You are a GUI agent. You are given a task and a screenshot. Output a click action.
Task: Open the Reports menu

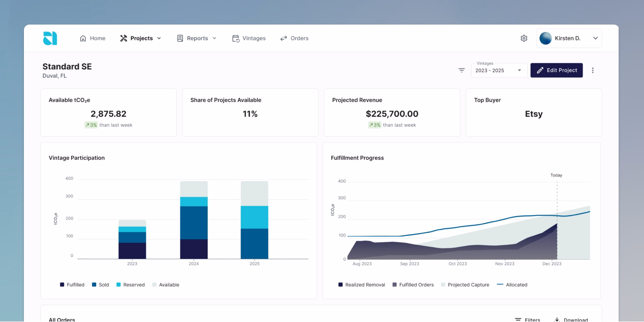coord(197,38)
